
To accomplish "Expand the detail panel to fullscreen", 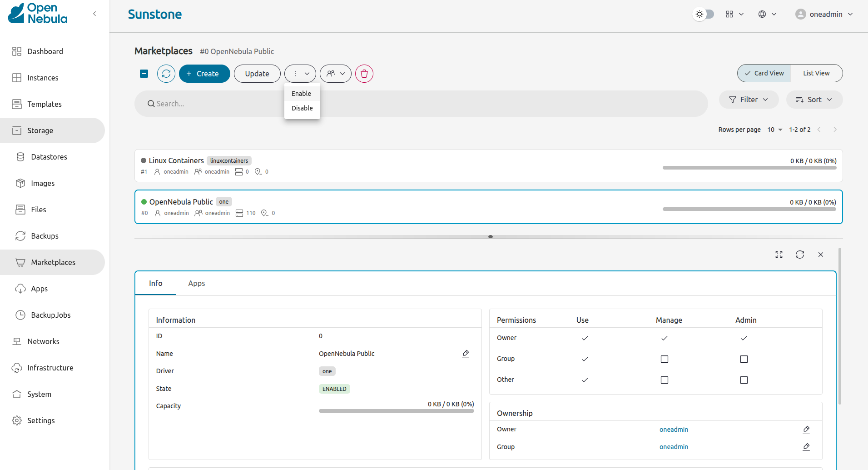I will pyautogui.click(x=779, y=255).
